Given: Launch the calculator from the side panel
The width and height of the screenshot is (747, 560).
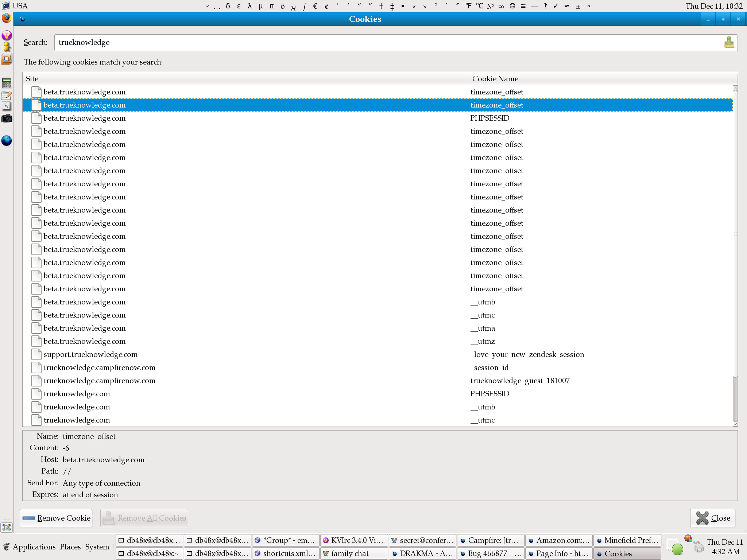Looking at the screenshot, I should pos(7,83).
